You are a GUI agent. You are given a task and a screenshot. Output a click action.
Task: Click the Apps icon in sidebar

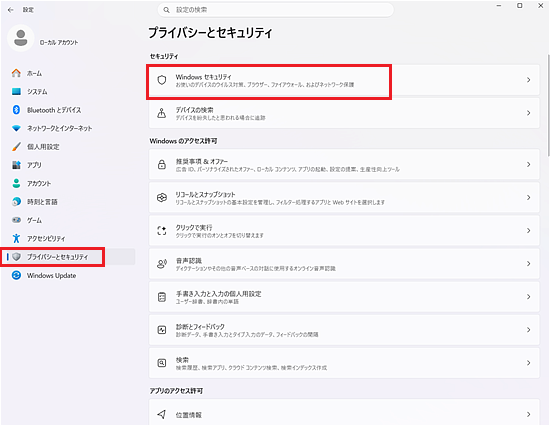tap(16, 165)
